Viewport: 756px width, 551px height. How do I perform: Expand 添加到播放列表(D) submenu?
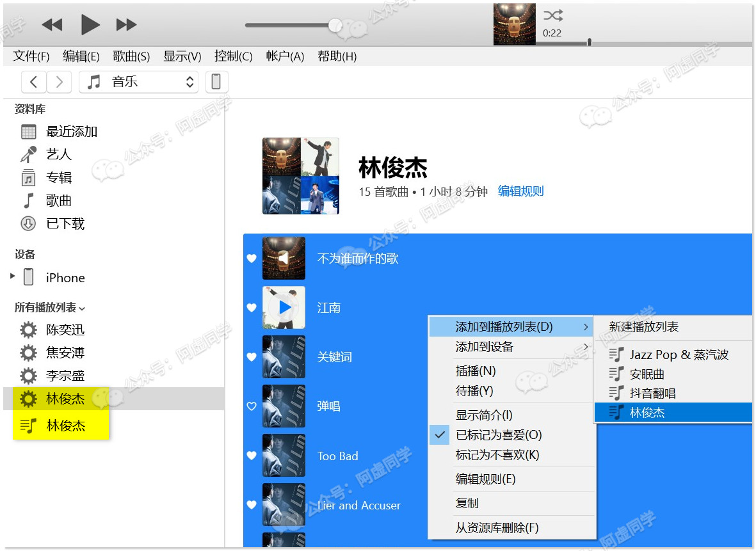coord(512,327)
